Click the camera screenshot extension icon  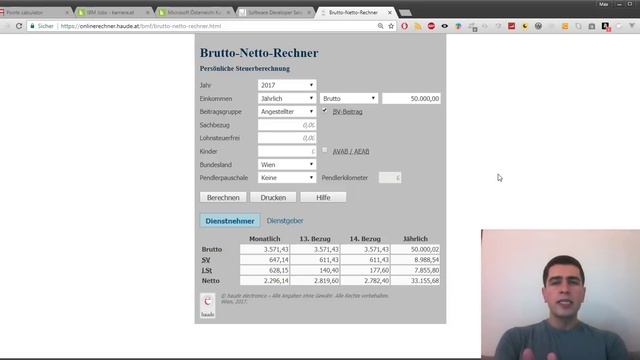(592, 26)
